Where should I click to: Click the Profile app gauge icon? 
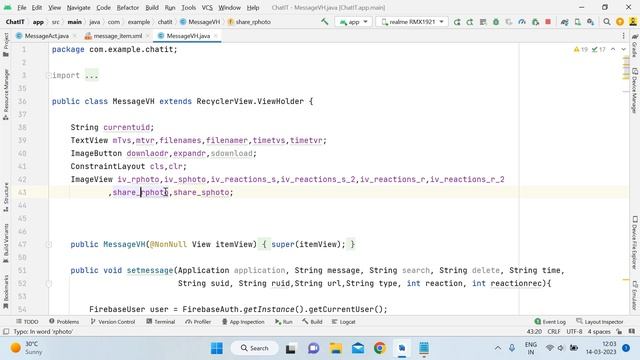click(x=522, y=22)
